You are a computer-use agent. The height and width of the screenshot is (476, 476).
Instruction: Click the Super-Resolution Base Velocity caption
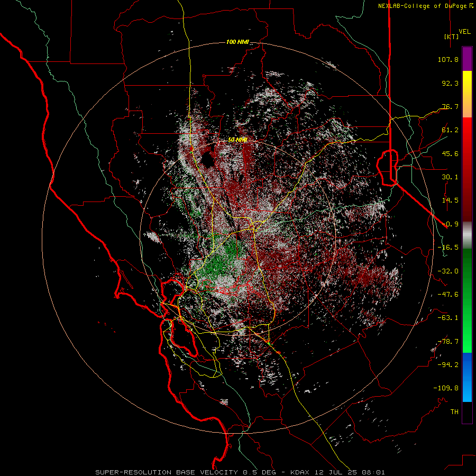click(x=240, y=472)
